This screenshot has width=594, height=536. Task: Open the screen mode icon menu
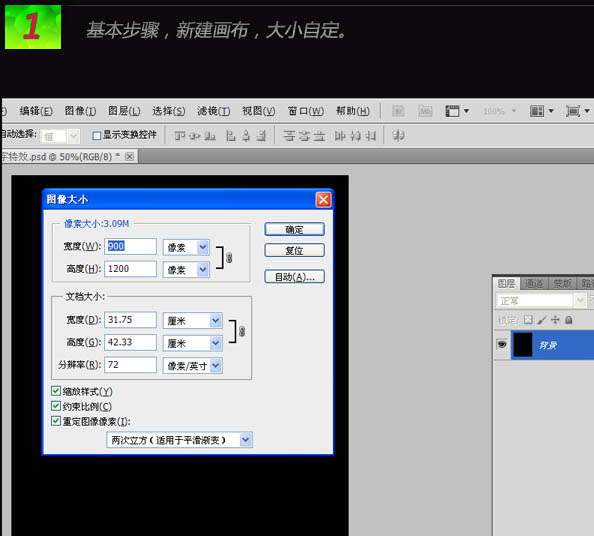click(578, 111)
